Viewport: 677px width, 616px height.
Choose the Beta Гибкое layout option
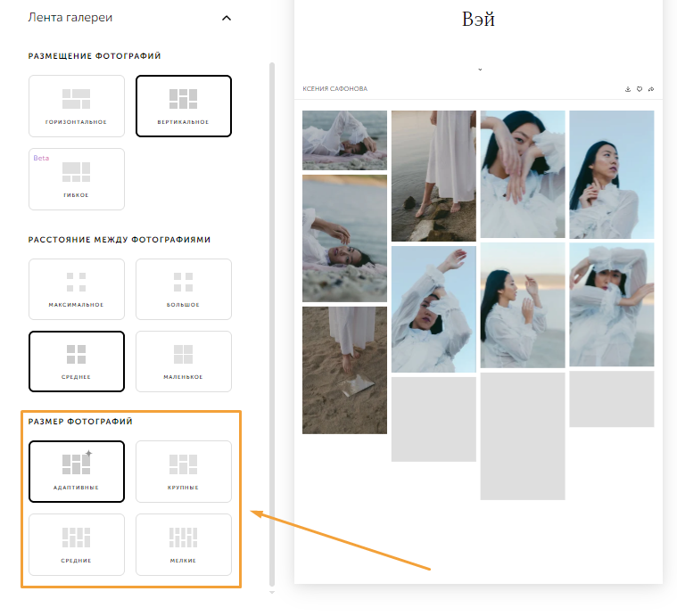click(x=77, y=179)
